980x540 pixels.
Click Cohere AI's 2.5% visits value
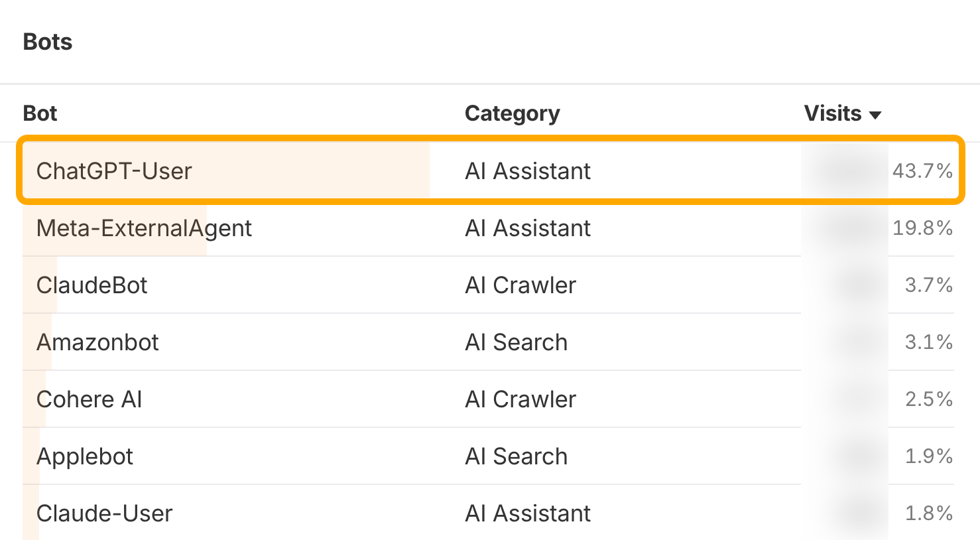tap(929, 399)
